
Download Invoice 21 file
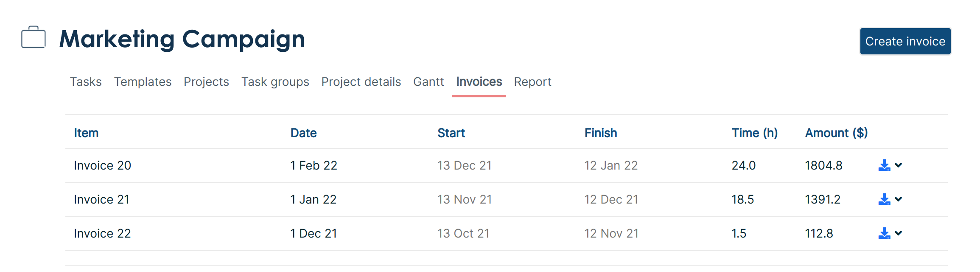coord(884,199)
